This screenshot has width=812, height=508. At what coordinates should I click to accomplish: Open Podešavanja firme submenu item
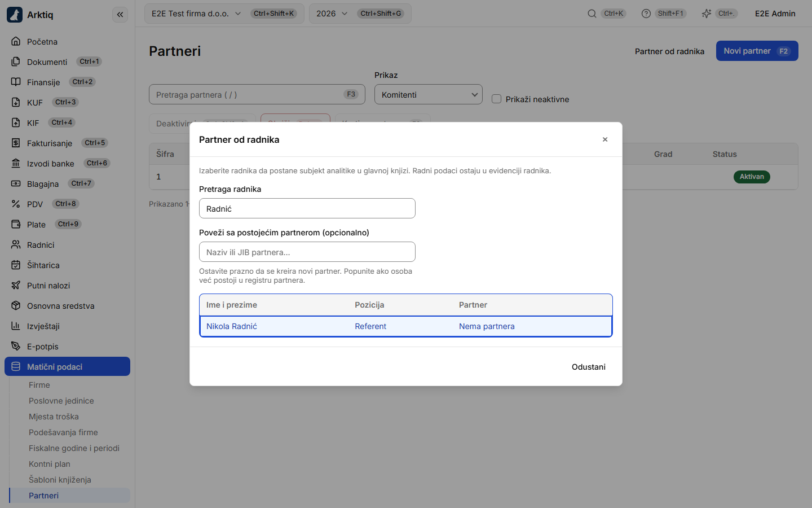63,432
